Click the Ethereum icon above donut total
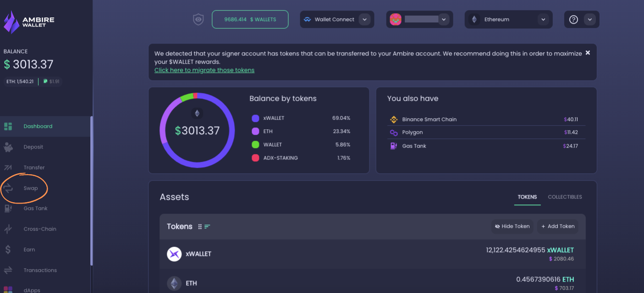Screen dimensions: 644x293 [197, 113]
